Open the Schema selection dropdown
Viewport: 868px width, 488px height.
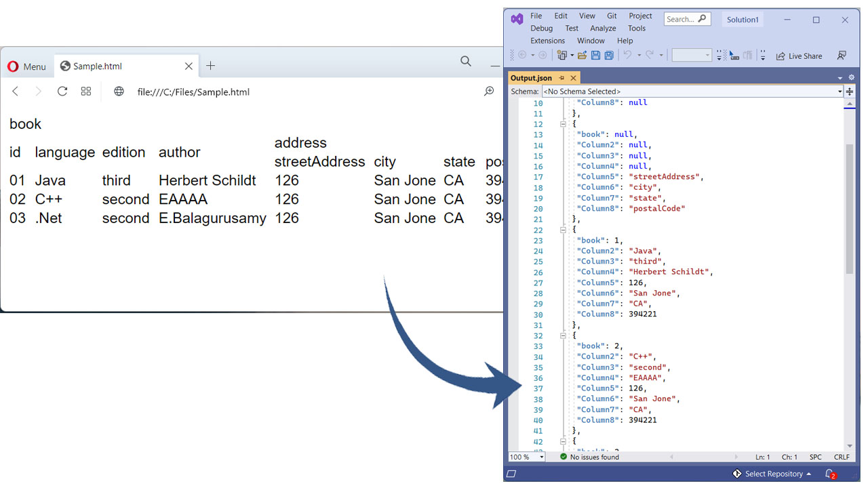[840, 91]
